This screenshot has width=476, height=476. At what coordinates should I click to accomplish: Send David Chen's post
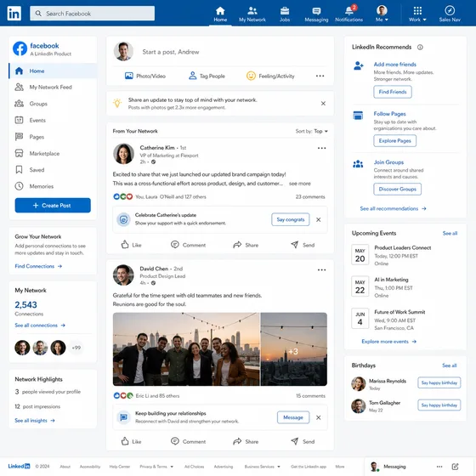point(303,441)
